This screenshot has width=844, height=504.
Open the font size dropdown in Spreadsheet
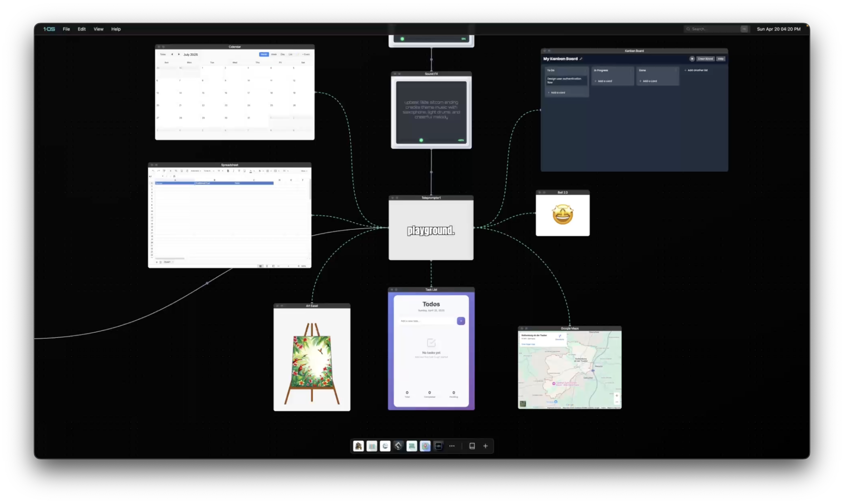(221, 171)
